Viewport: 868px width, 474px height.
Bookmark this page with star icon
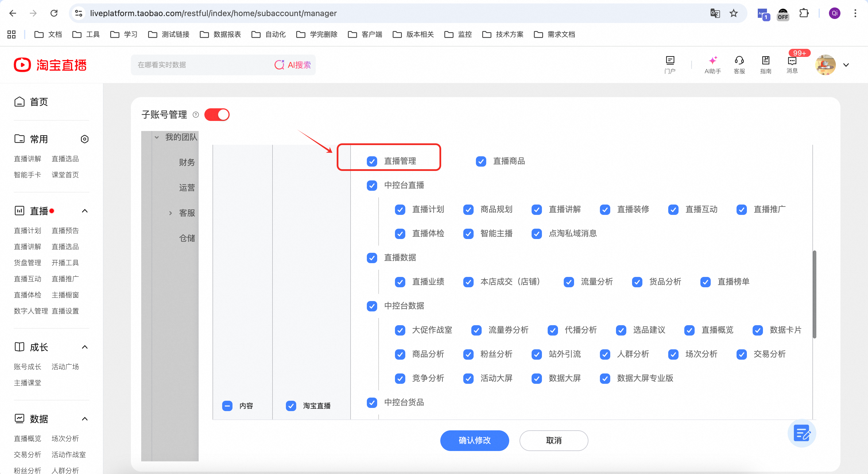[734, 13]
